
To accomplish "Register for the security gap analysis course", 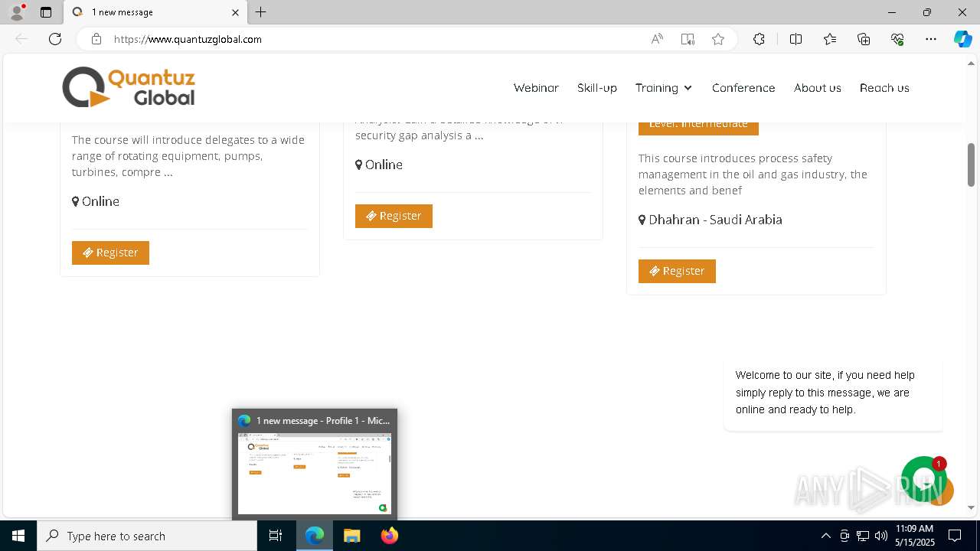I will point(394,216).
